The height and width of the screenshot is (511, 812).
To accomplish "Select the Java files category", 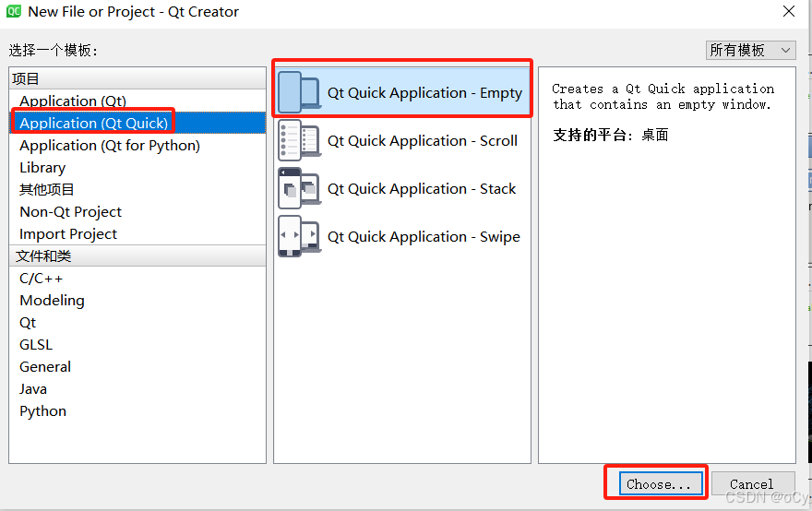I will [137, 389].
